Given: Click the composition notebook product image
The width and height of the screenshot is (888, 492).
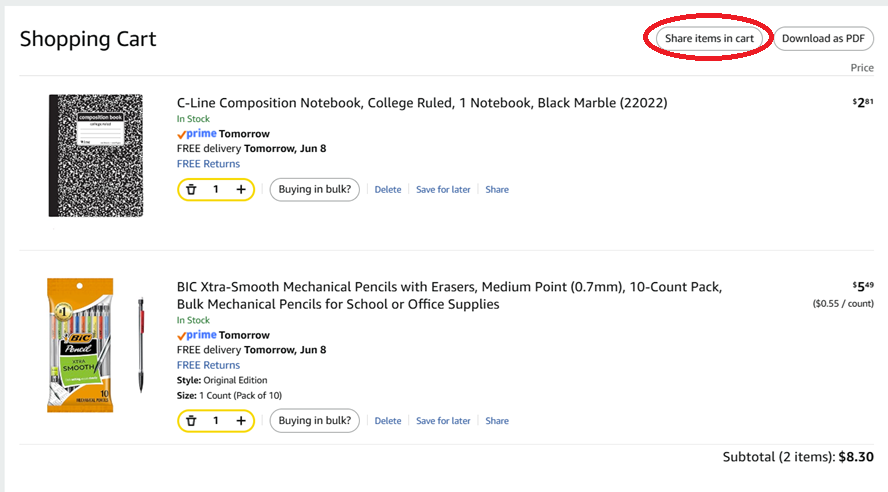Looking at the screenshot, I should 96,156.
